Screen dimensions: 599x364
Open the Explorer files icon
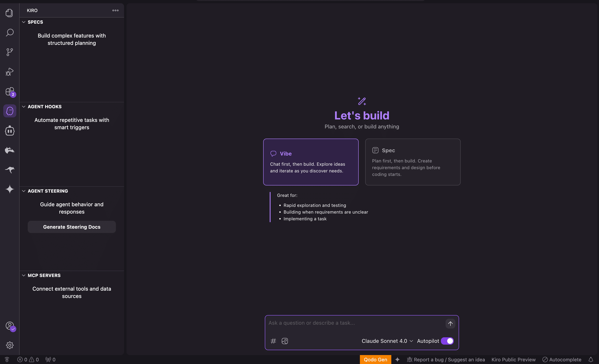(x=9, y=13)
